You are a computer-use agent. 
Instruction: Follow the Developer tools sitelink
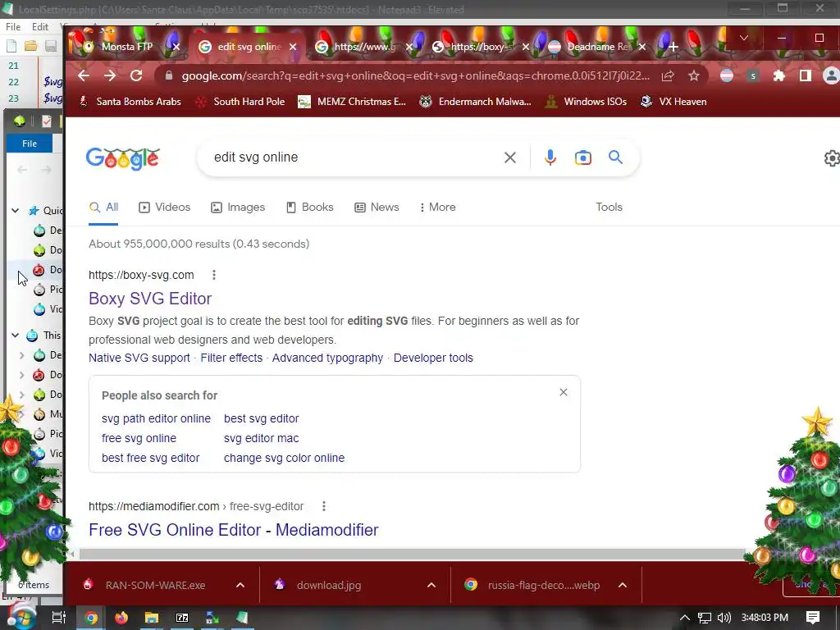433,358
